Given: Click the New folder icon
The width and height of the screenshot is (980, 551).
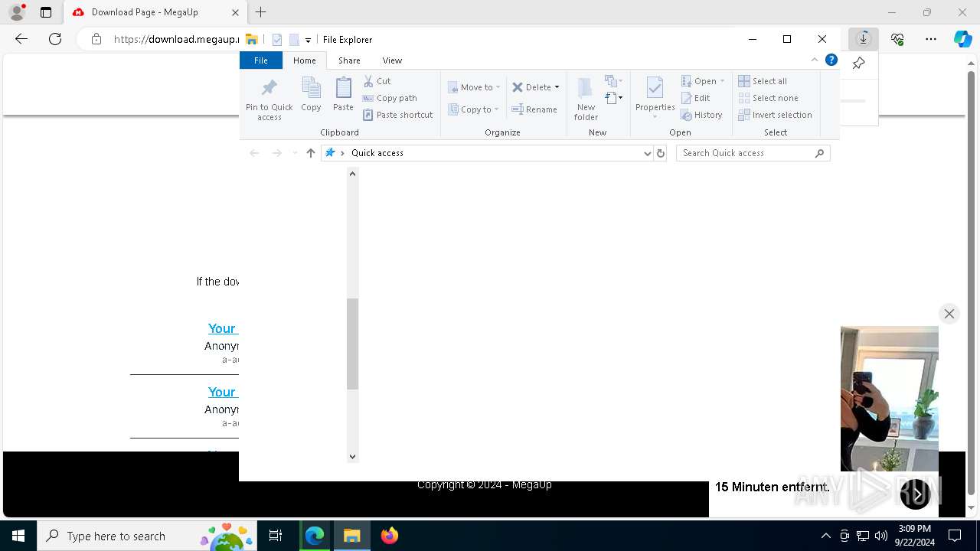Looking at the screenshot, I should click(586, 99).
